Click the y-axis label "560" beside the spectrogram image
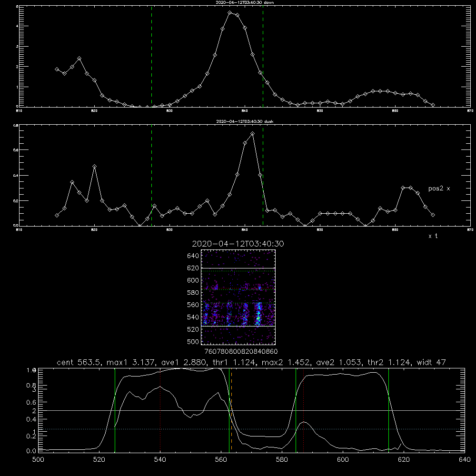The height and width of the screenshot is (476, 476). click(x=193, y=305)
